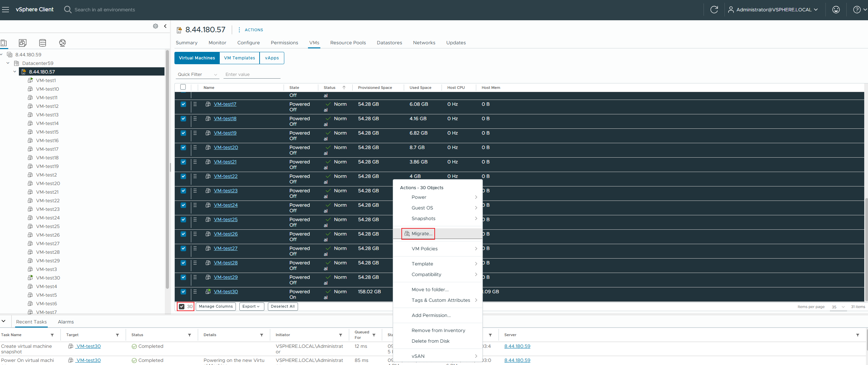Refresh the vSphere Client view

714,10
